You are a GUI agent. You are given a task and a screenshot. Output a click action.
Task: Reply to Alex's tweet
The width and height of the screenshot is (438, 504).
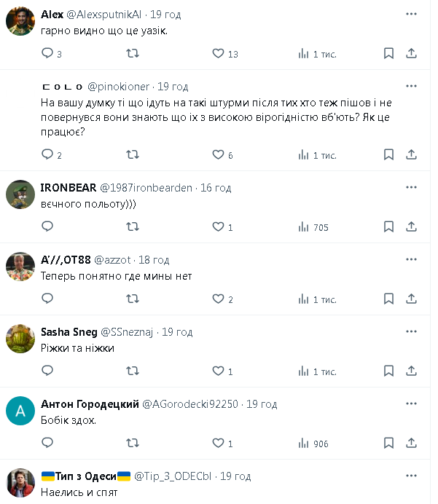48,53
